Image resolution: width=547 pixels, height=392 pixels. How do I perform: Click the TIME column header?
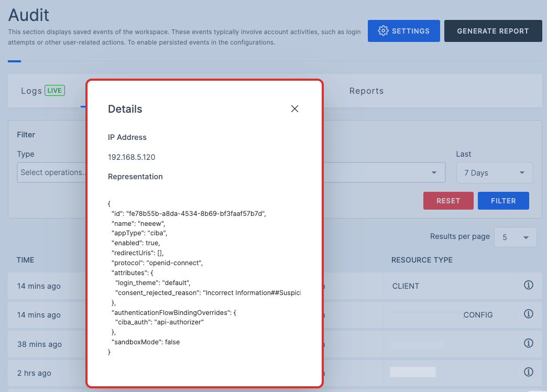26,260
